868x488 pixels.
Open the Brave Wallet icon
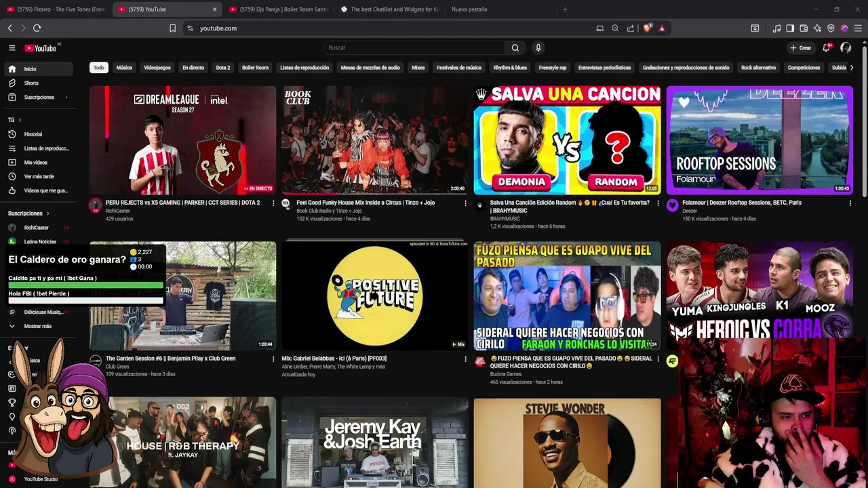point(804,28)
